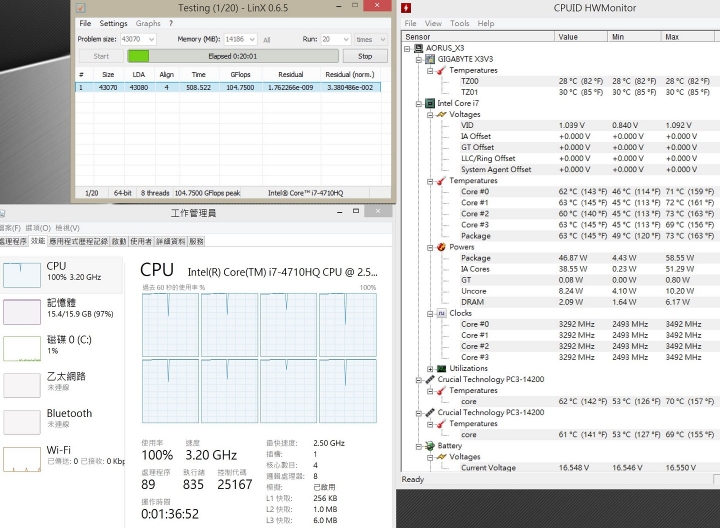The image size is (720, 528).
Task: Switch to 啟動 tab in Task Manager
Action: click(119, 242)
